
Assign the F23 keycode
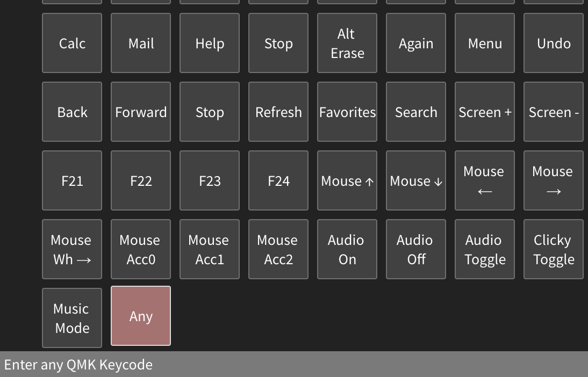click(x=209, y=180)
